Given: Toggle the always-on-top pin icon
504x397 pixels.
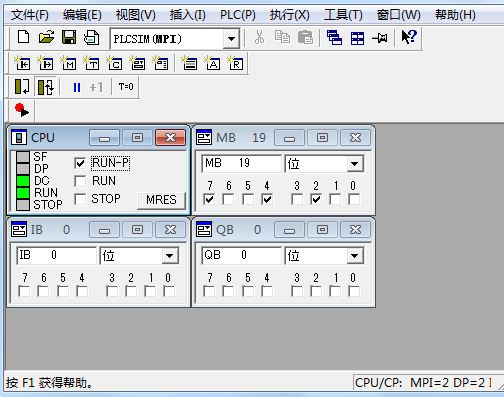Looking at the screenshot, I should [380, 38].
